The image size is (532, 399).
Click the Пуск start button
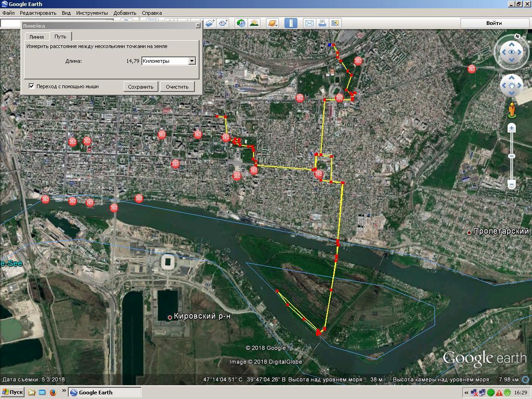coord(12,392)
